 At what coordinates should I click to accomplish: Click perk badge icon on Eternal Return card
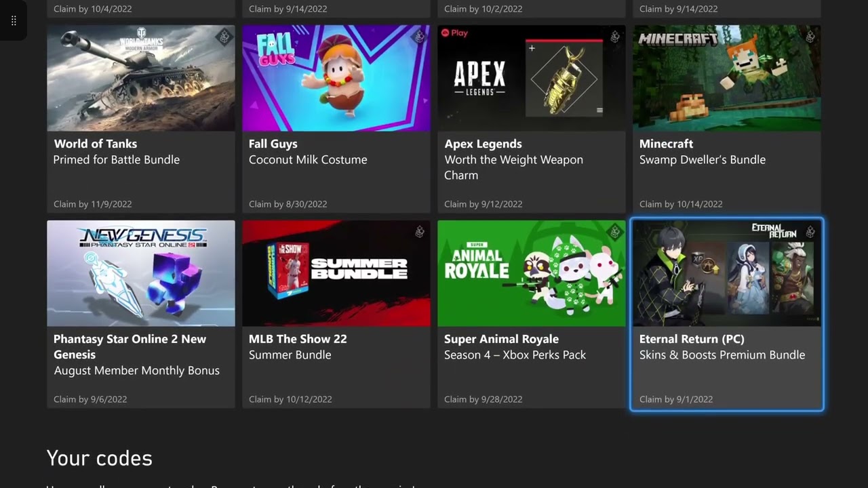[x=810, y=232]
